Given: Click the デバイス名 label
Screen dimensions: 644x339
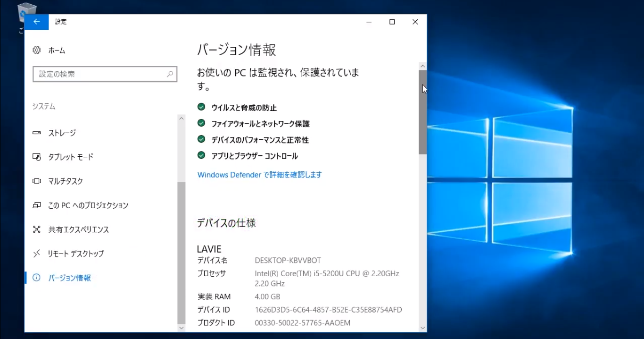Looking at the screenshot, I should coord(212,261).
